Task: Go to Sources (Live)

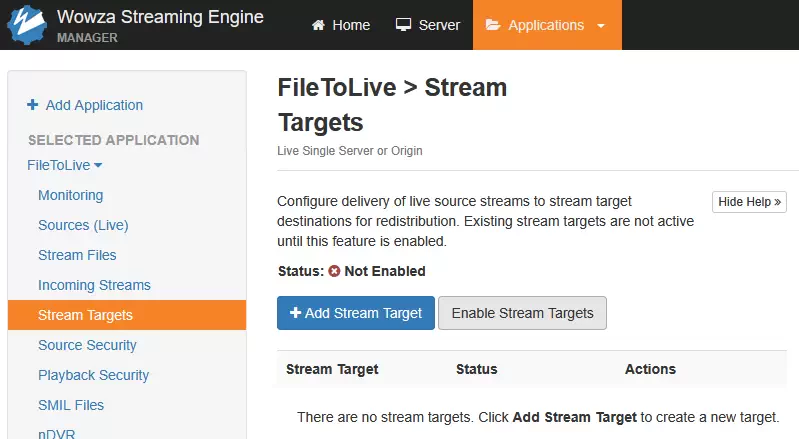Action: [83, 225]
